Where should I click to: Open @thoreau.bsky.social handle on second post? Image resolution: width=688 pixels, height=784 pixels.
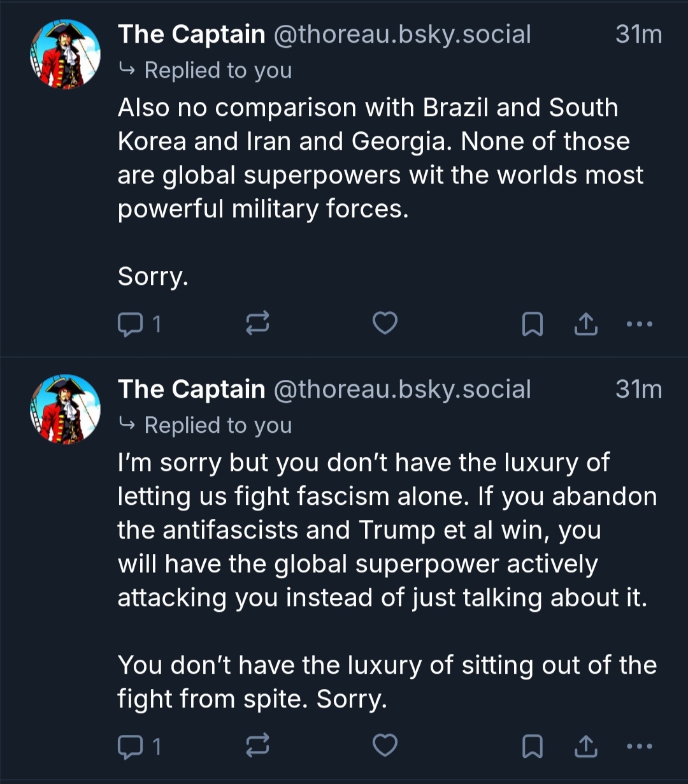tap(402, 389)
